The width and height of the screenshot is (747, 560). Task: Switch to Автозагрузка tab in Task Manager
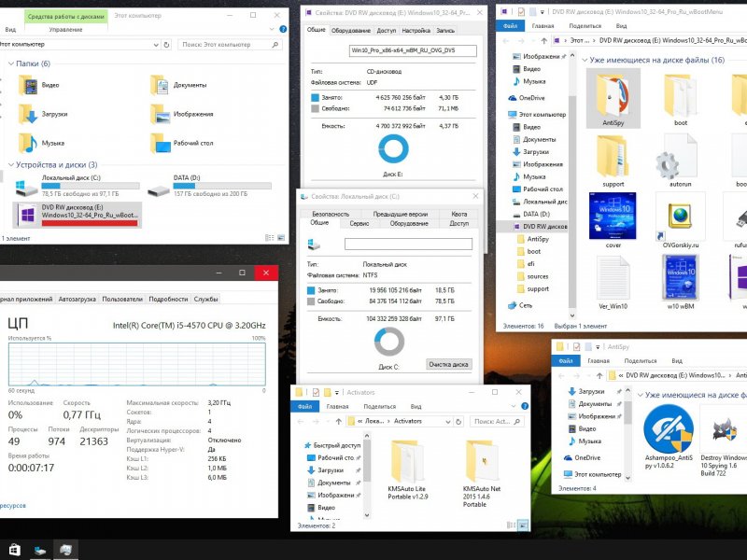point(78,299)
